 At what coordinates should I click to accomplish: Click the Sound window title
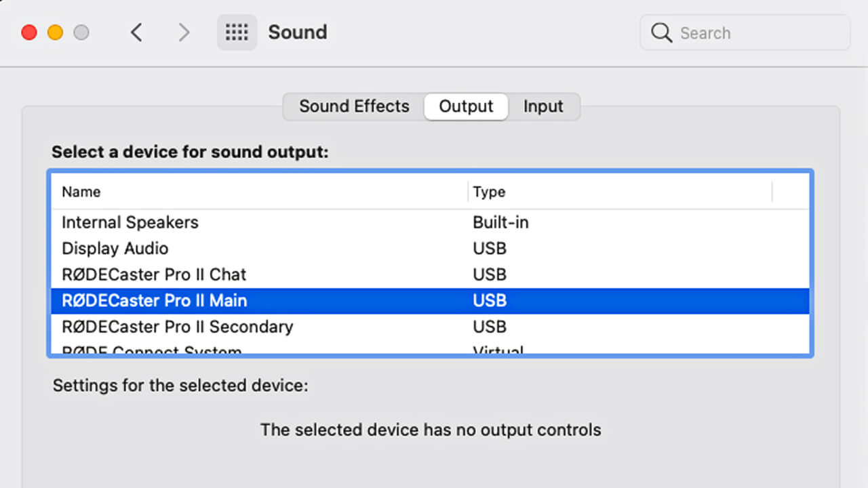click(298, 33)
